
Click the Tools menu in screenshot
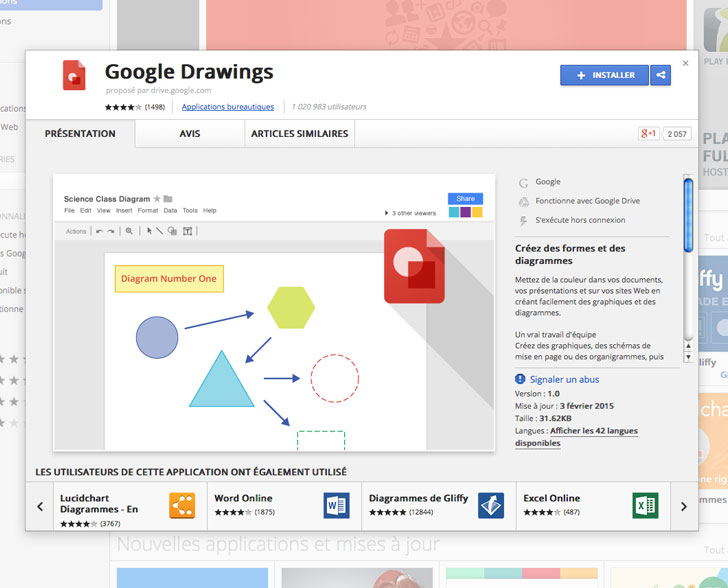point(190,210)
